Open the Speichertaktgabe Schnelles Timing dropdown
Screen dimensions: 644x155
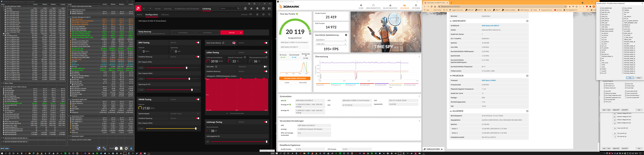pyautogui.click(x=184, y=114)
